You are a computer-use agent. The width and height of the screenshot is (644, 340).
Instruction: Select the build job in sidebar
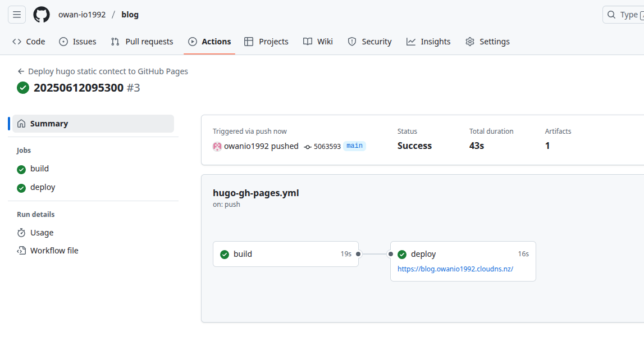[39, 169]
